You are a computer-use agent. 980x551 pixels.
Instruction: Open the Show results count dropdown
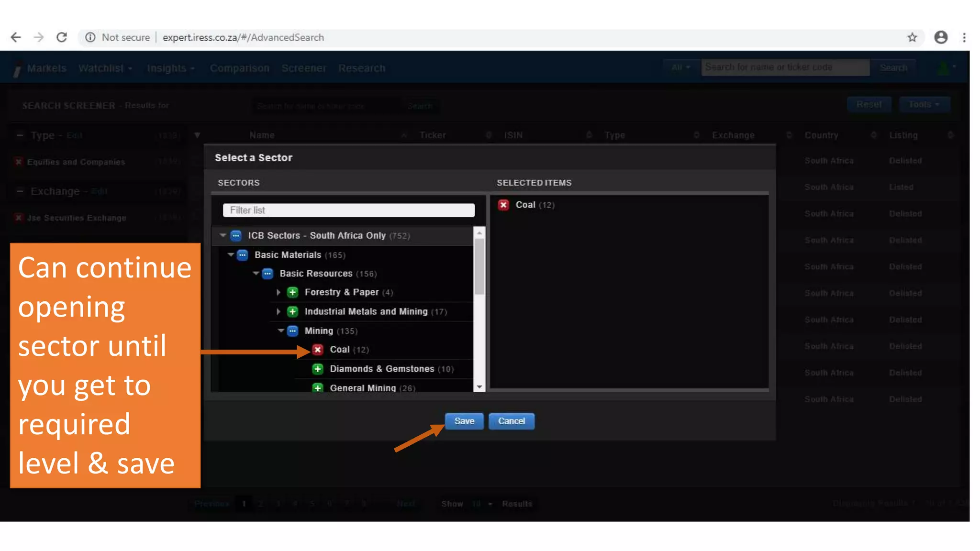482,504
